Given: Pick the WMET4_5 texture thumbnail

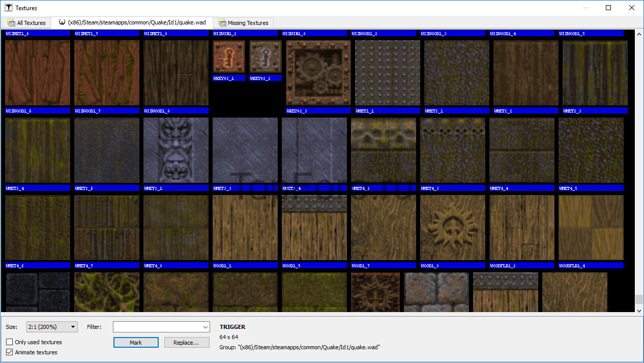Looking at the screenshot, I should tap(591, 150).
